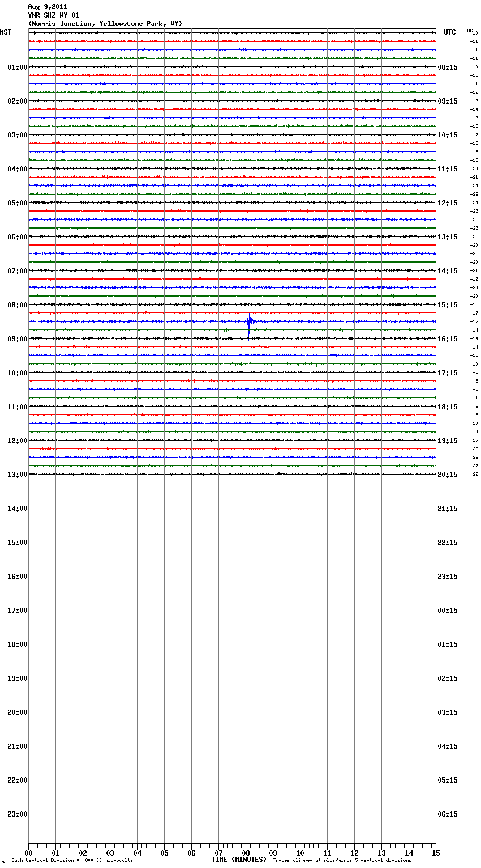This screenshot has width=481, height=868.
Task: Select the 18:00 MST time label
Action: coord(18,644)
